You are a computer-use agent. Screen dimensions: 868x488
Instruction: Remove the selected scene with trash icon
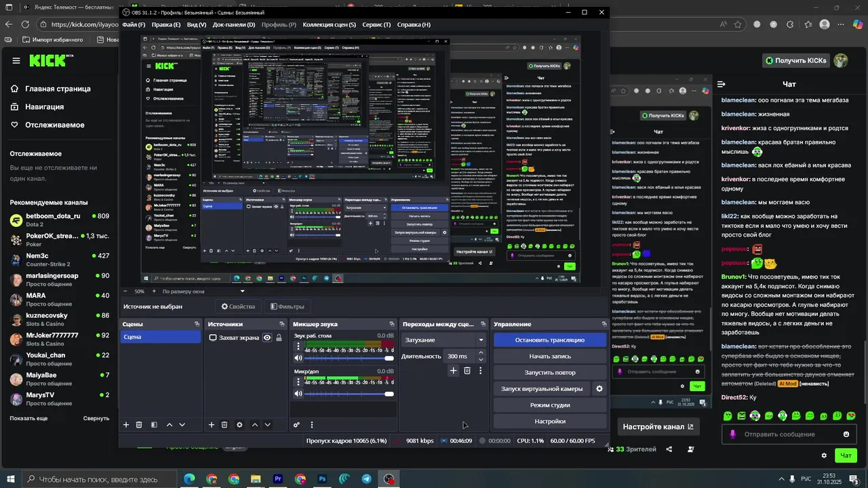point(139,425)
